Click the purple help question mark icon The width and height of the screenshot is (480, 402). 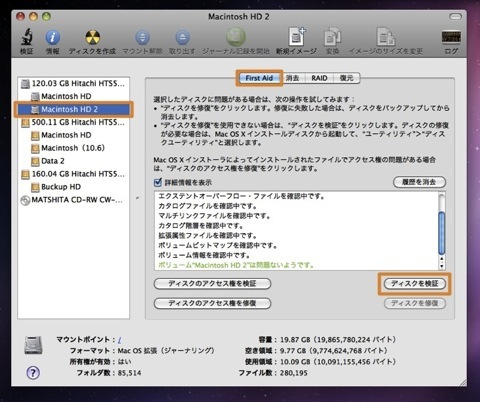tap(33, 372)
